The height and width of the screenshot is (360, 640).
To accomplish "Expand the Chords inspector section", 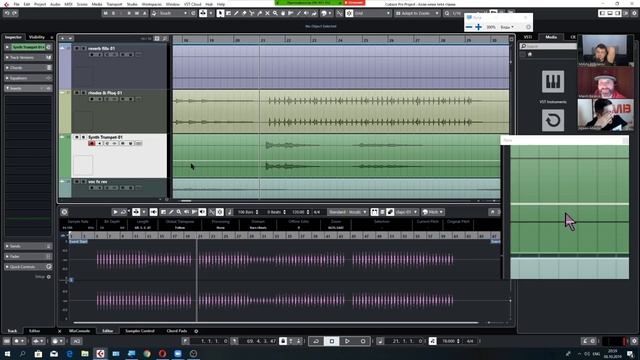I will (x=28, y=68).
